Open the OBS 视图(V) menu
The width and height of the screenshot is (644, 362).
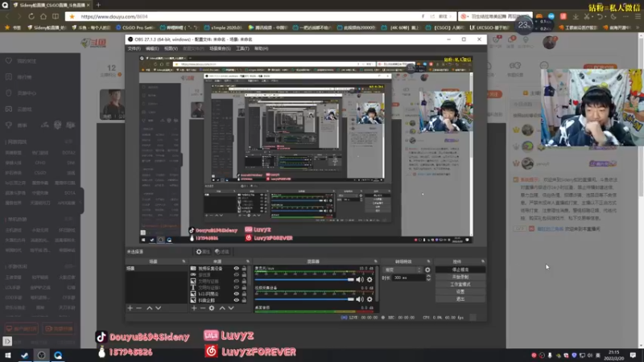pyautogui.click(x=171, y=48)
